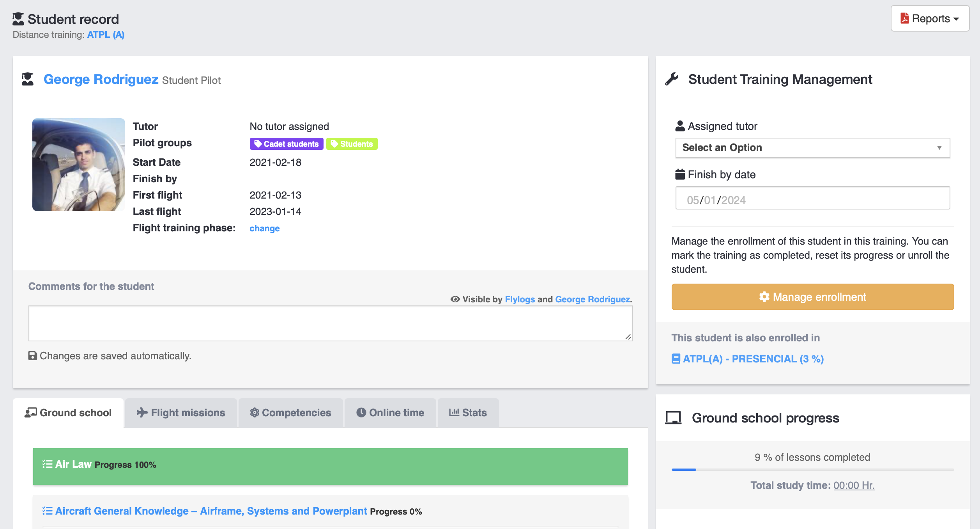980x529 pixels.
Task: Click the lessons completed progress bar
Action: (x=812, y=470)
